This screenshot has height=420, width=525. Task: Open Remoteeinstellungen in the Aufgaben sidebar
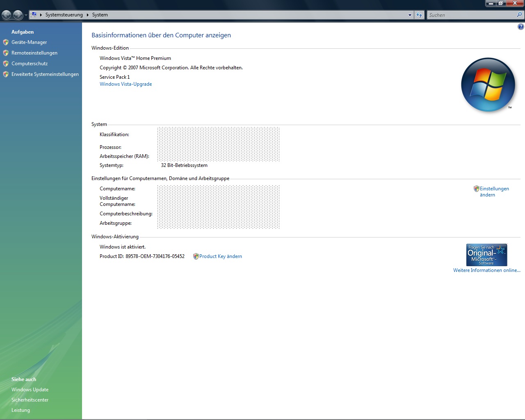[x=34, y=53]
